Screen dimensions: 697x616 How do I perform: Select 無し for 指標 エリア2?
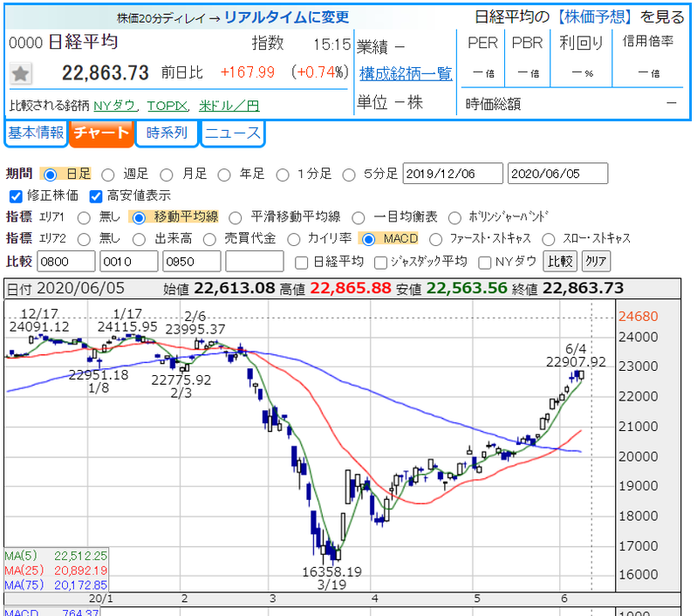(x=84, y=240)
